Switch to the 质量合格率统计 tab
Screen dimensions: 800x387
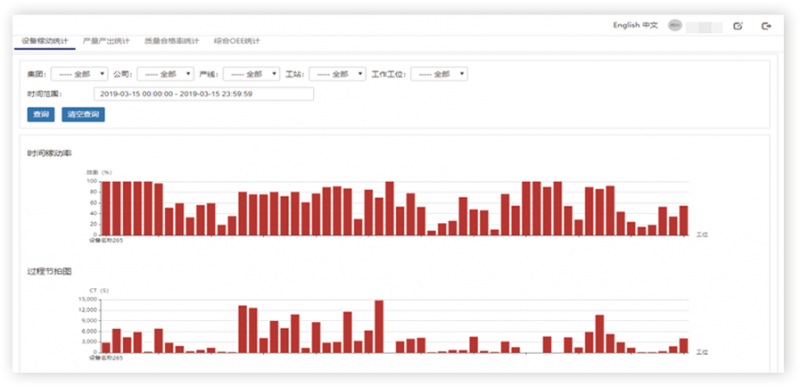(171, 41)
